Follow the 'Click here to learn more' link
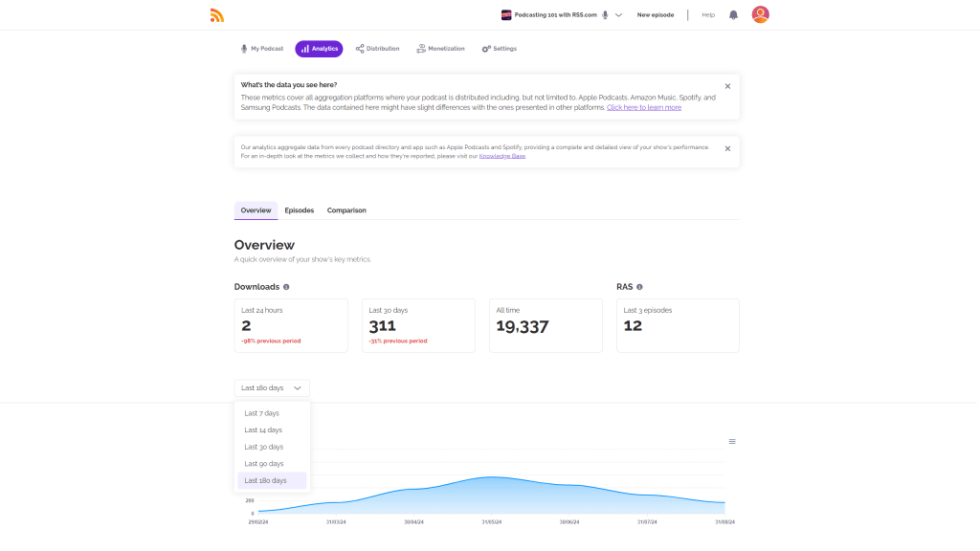 pyautogui.click(x=644, y=108)
